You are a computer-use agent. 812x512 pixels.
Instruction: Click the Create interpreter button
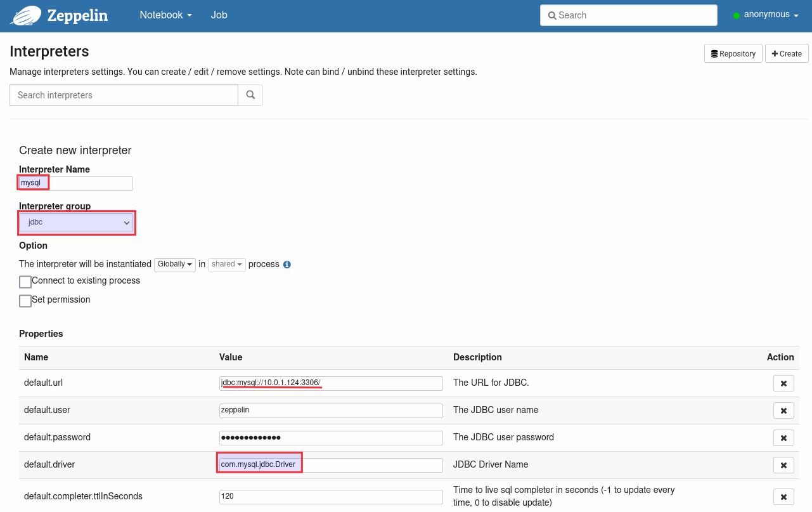point(787,54)
